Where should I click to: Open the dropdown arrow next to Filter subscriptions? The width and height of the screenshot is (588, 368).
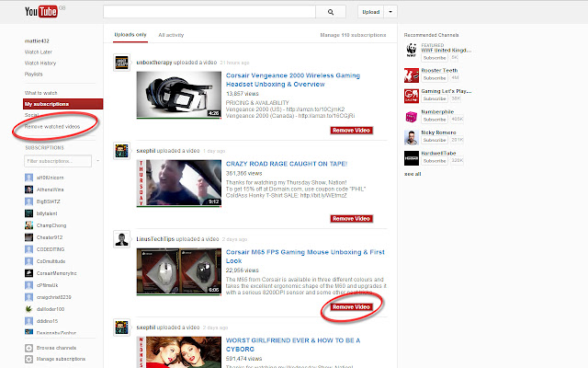98,161
